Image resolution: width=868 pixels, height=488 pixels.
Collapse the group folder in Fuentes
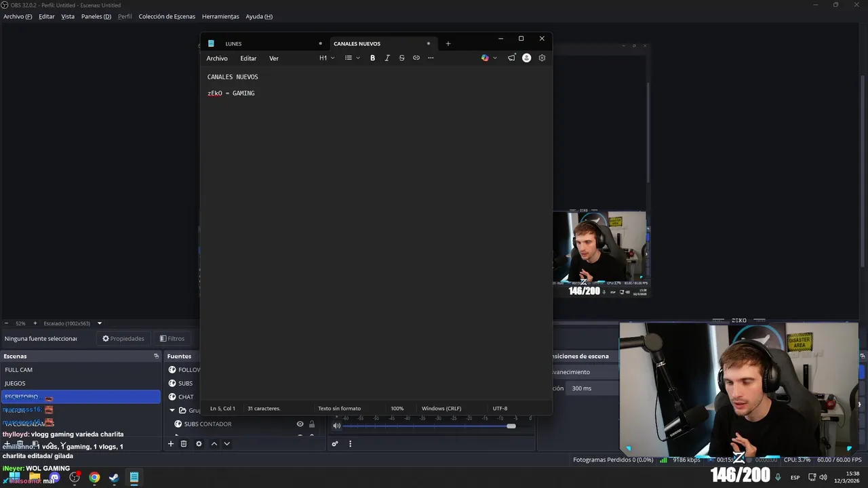(172, 410)
